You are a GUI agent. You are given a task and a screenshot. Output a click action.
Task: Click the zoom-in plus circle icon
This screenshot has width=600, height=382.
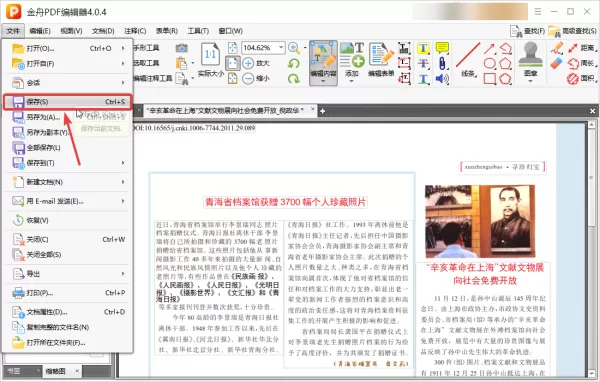(x=248, y=63)
